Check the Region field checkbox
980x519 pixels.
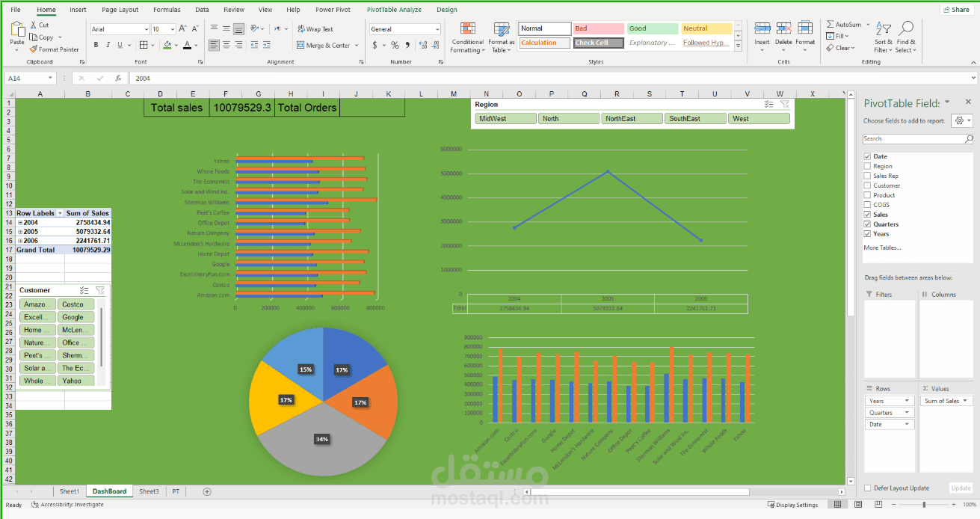867,166
